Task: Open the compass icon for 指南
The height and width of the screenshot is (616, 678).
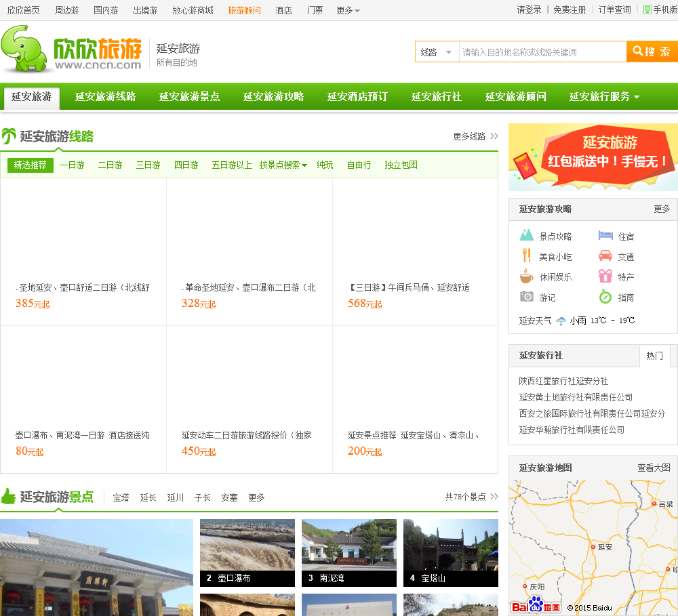Action: point(605,297)
